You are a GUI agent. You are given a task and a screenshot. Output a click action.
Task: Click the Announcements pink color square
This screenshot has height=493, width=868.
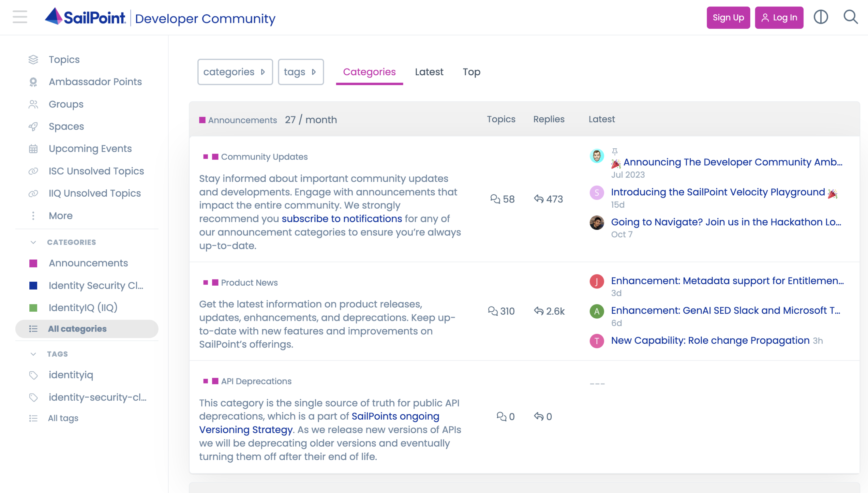(33, 263)
